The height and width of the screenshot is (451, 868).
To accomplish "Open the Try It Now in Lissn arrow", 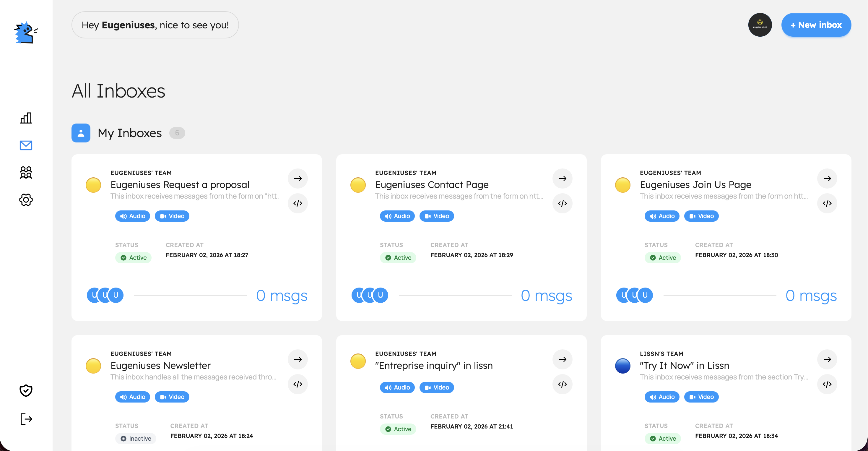I will pyautogui.click(x=827, y=359).
